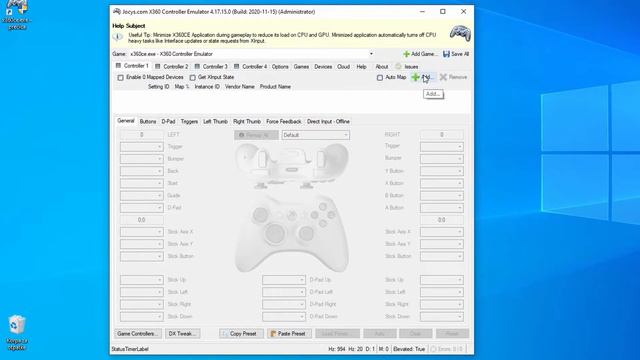Switch to the Controller 2 tab
Image resolution: width=640 pixels, height=360 pixels.
click(172, 67)
